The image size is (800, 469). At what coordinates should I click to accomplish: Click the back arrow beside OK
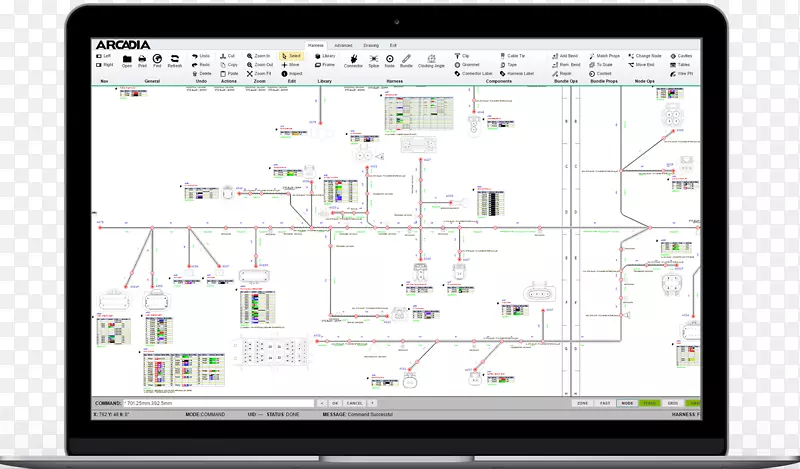point(322,403)
